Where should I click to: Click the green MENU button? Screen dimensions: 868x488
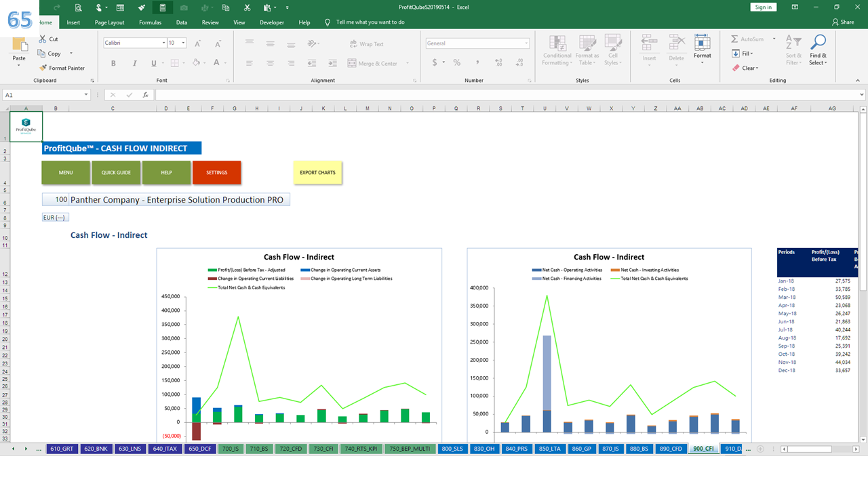tap(66, 172)
